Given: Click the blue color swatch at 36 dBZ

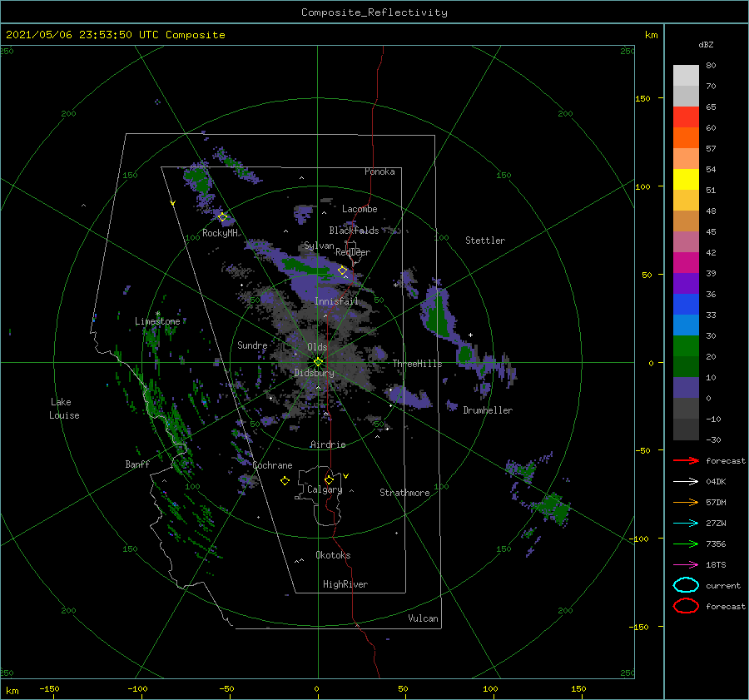Looking at the screenshot, I should 686,304.
